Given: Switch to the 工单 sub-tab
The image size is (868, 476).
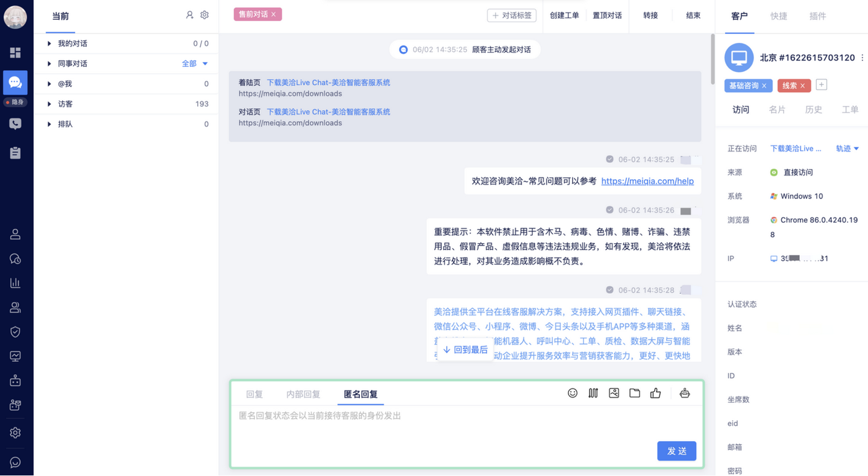Looking at the screenshot, I should coord(850,110).
